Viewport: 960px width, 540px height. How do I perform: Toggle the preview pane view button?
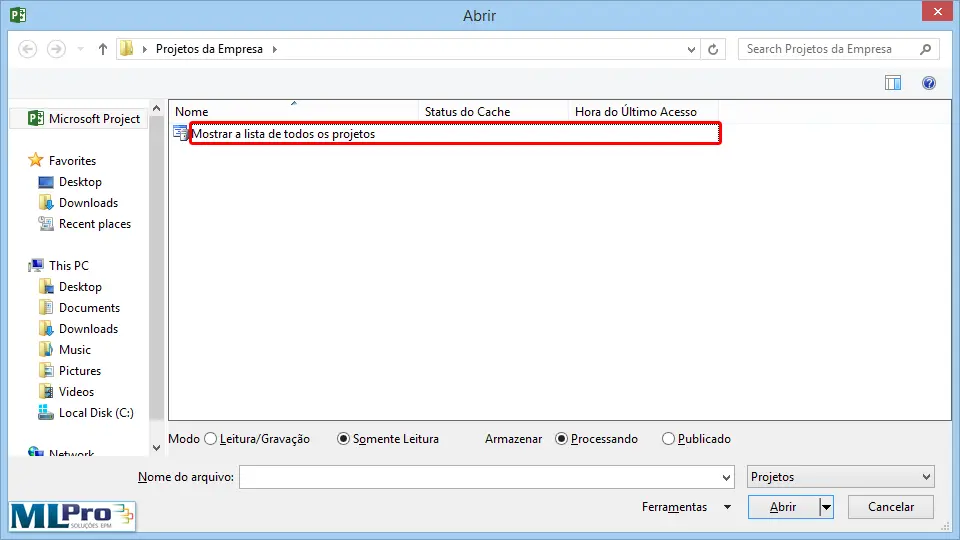(x=893, y=83)
